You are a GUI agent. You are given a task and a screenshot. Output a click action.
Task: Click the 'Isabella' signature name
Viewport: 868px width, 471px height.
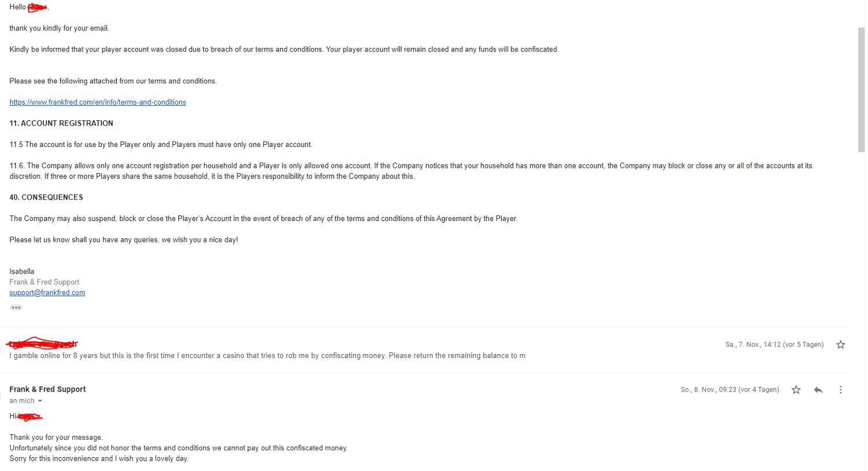[22, 271]
